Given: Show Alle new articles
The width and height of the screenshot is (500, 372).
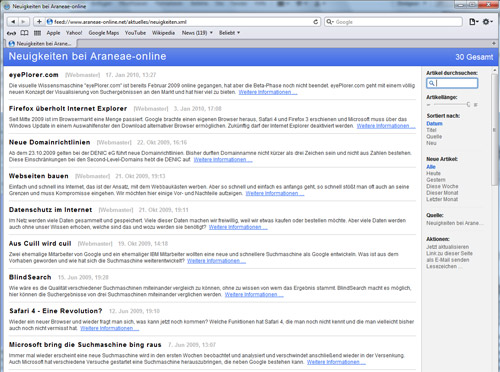Looking at the screenshot, I should 431,167.
